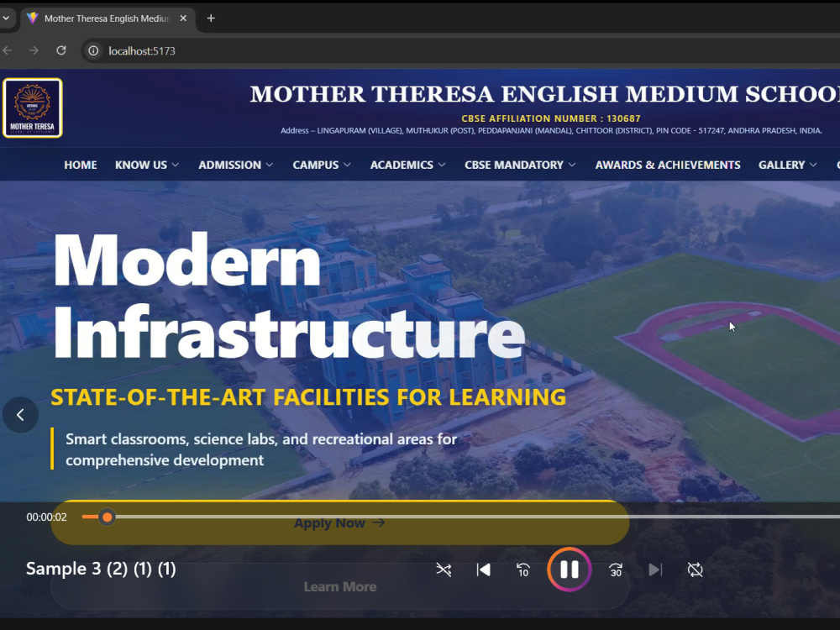
Task: Click STATE-OF-THE-ART FACILITIES FOR LEARNING subtitle
Action: (308, 397)
